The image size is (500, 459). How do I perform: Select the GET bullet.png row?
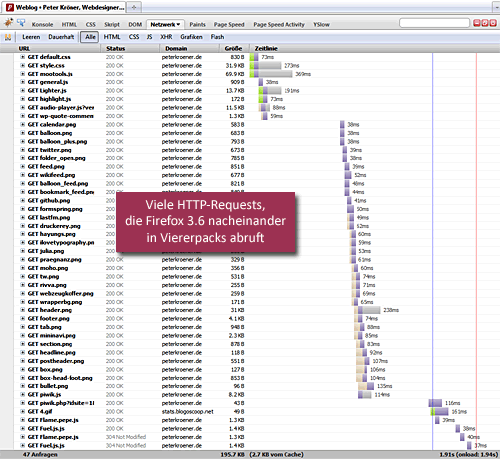tap(257, 386)
